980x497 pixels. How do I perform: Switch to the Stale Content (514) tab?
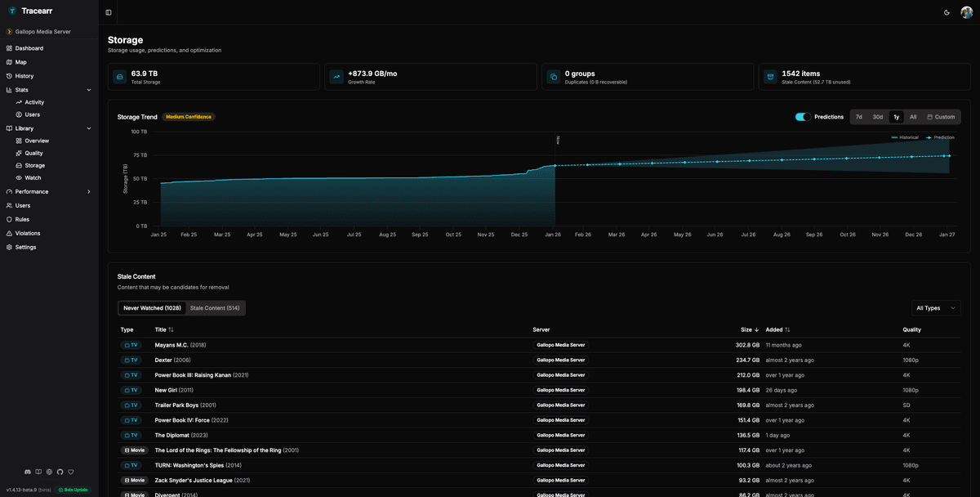coord(215,308)
